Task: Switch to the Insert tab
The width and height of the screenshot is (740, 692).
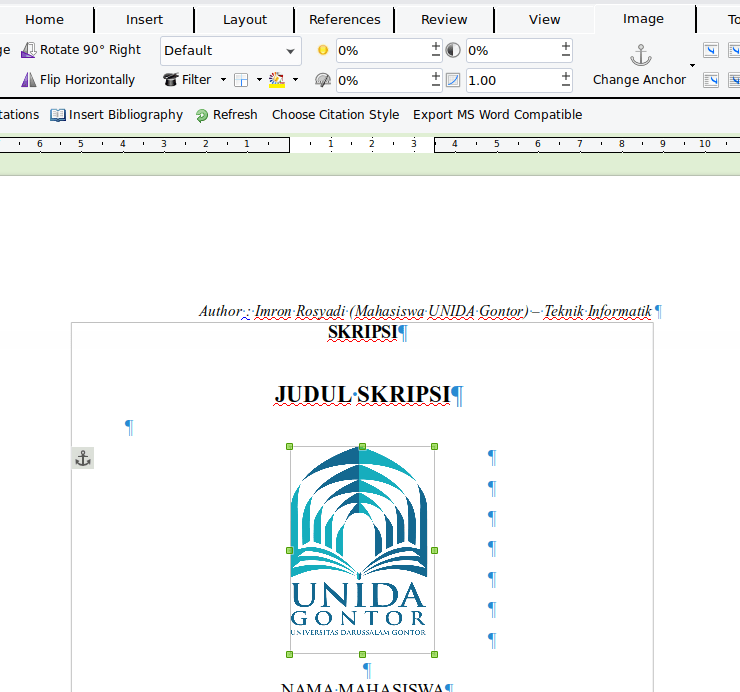Action: pyautogui.click(x=144, y=20)
